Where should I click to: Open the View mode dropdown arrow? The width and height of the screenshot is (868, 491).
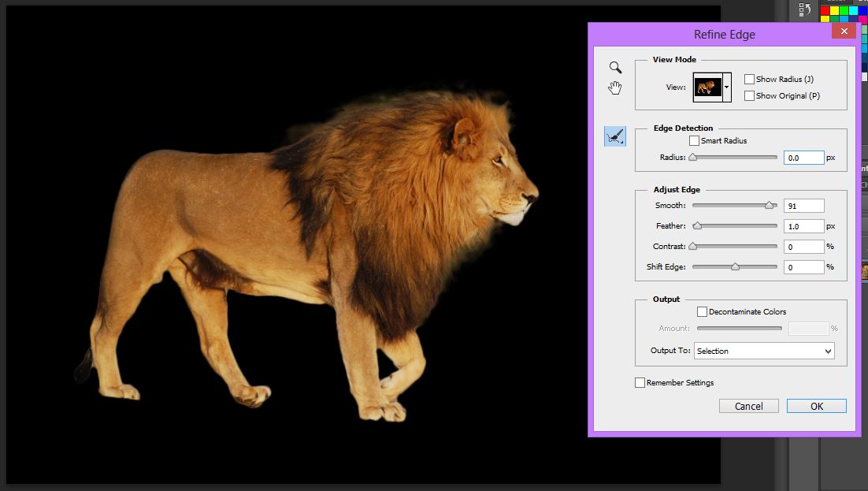[x=727, y=87]
